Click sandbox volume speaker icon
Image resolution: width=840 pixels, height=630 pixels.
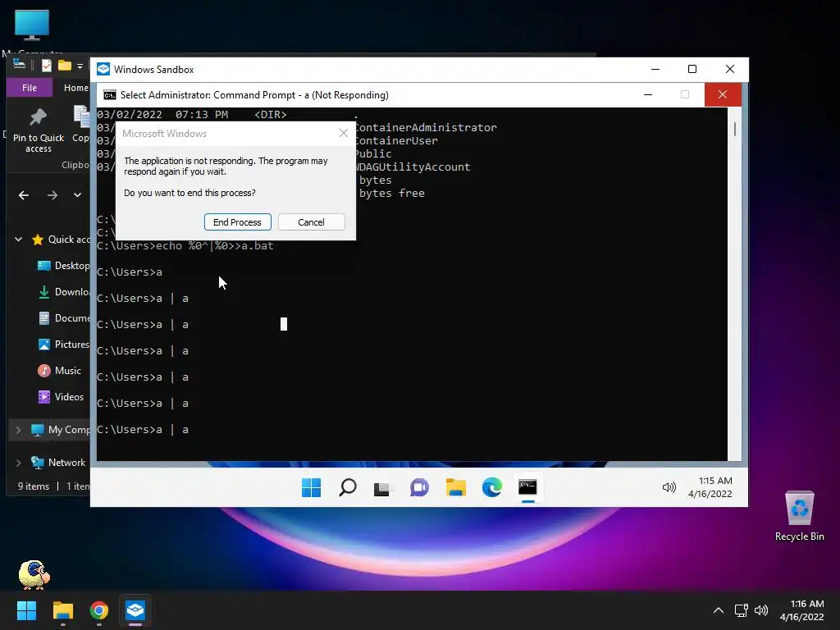(669, 487)
